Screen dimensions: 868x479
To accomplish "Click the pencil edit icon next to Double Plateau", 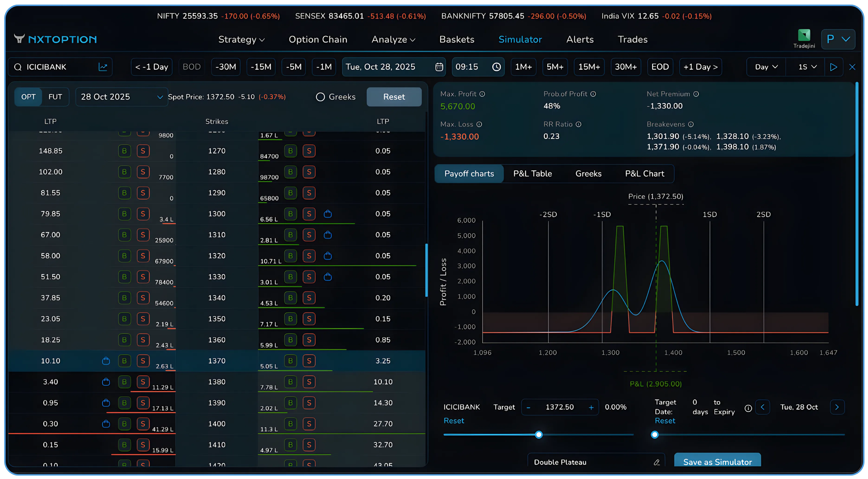I will pos(656,462).
